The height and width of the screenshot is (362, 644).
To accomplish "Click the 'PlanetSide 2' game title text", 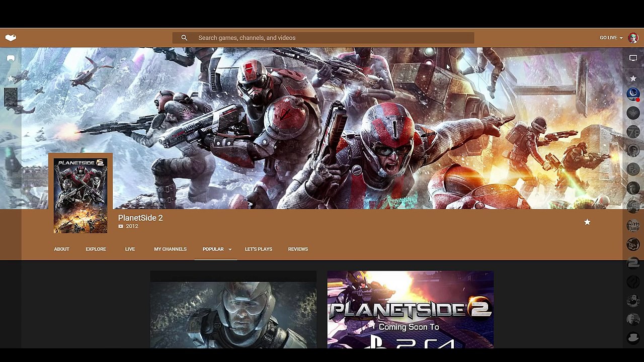I will tap(140, 218).
